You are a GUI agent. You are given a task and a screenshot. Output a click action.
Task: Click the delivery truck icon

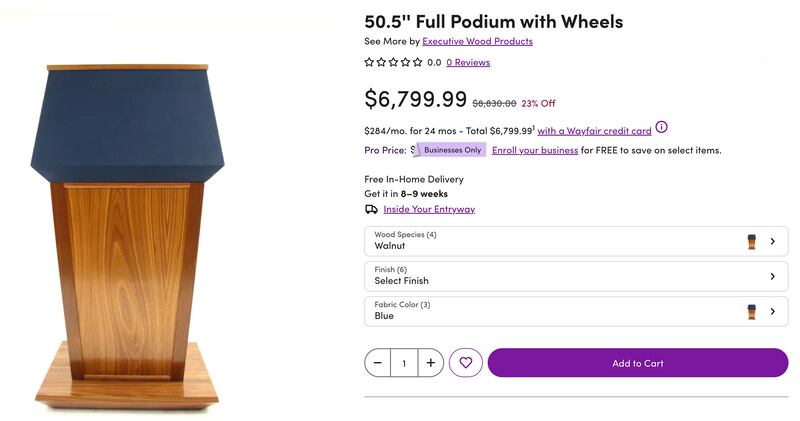pyautogui.click(x=371, y=209)
